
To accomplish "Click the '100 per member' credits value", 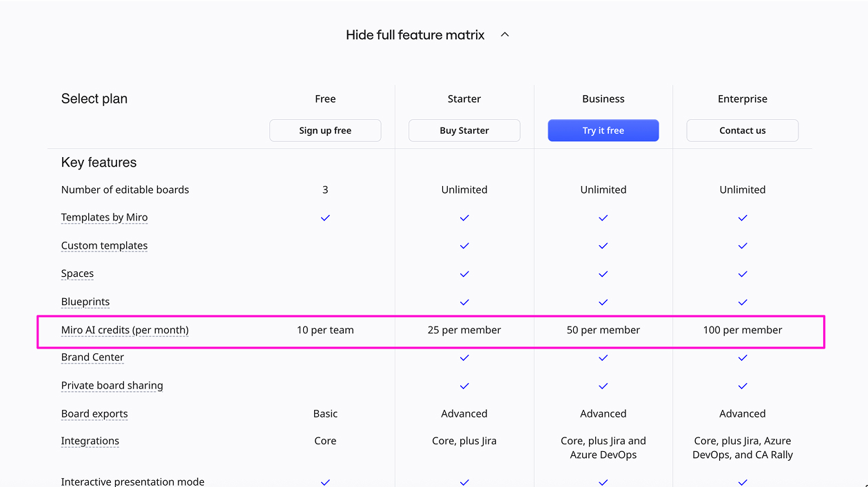I will pyautogui.click(x=743, y=330).
